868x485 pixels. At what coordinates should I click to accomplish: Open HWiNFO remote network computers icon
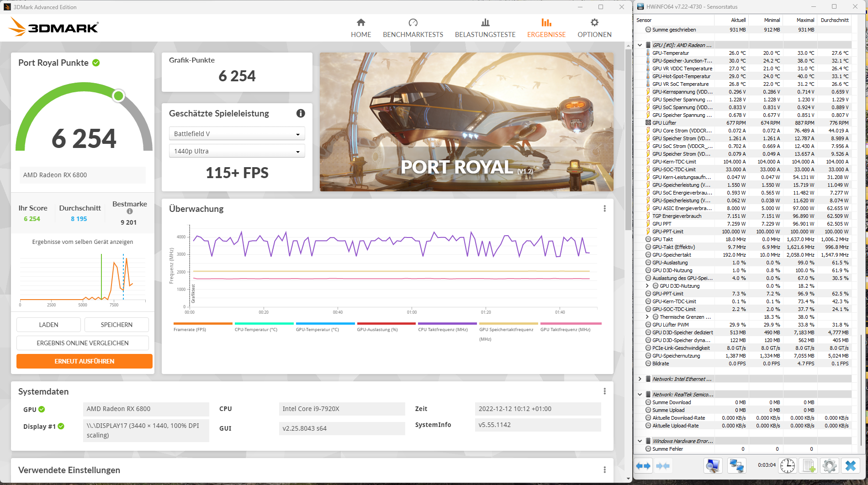pos(736,466)
